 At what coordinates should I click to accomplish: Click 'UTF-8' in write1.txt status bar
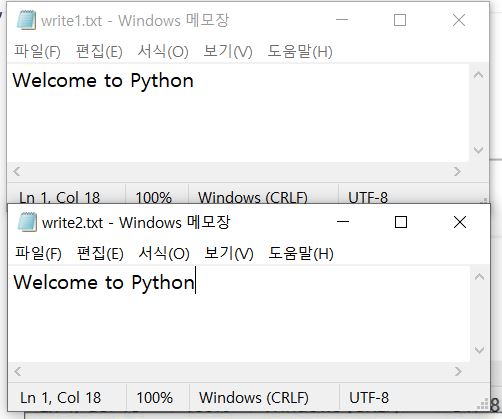pyautogui.click(x=368, y=197)
